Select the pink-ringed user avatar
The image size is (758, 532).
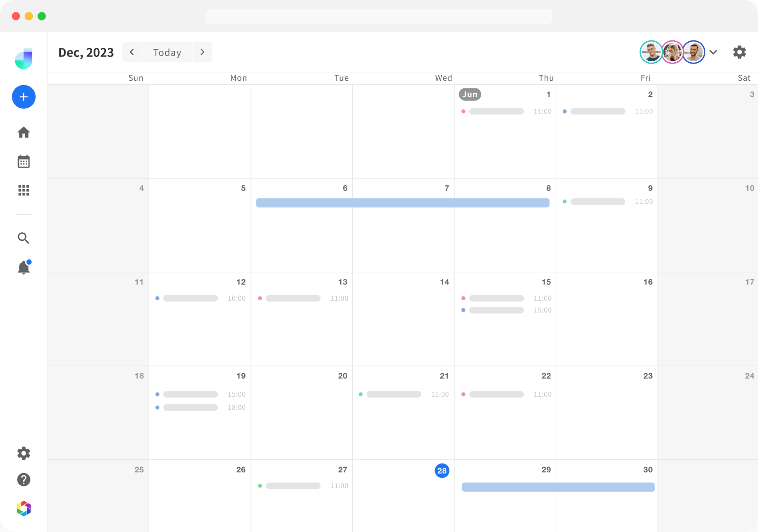pyautogui.click(x=672, y=52)
